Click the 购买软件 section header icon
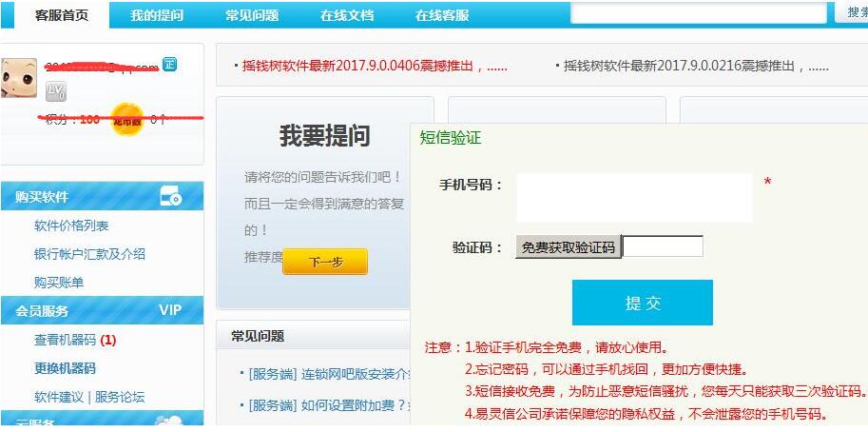The width and height of the screenshot is (868, 432). (x=171, y=197)
